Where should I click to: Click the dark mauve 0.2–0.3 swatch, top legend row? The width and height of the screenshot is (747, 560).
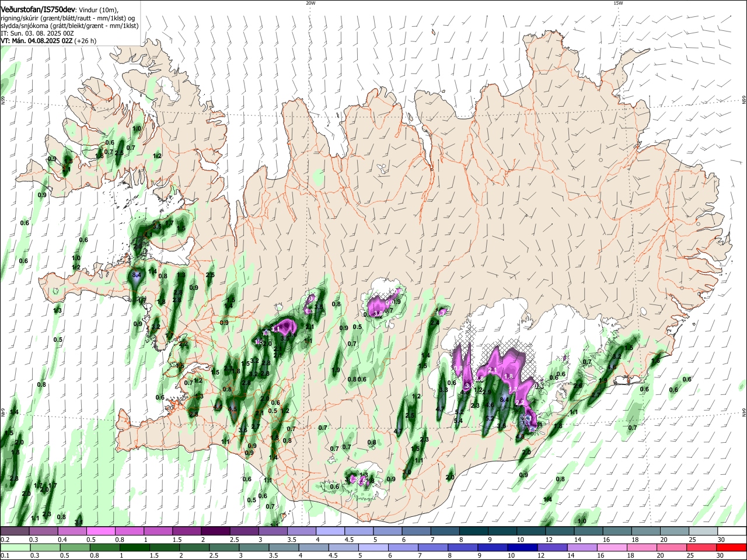tap(15, 531)
